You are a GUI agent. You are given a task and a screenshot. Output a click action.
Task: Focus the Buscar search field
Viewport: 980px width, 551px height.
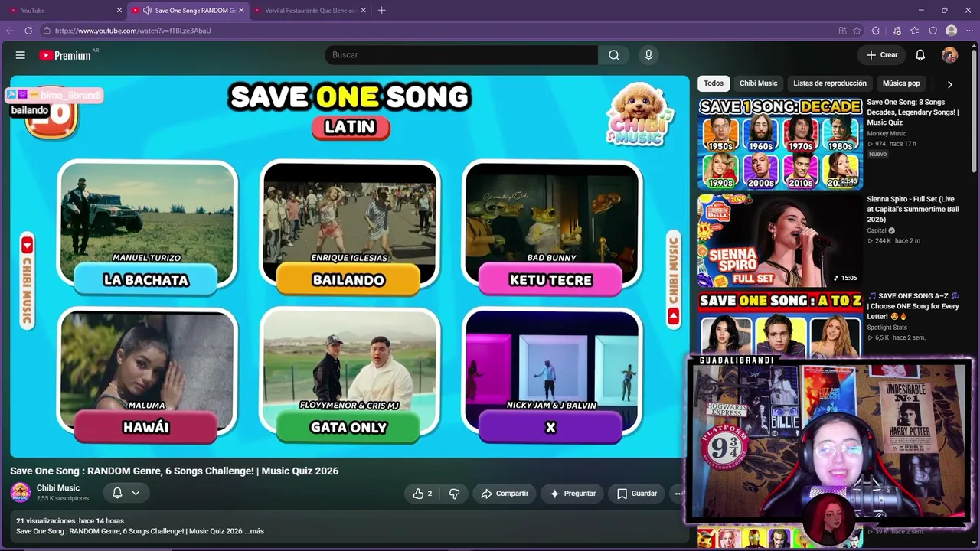pyautogui.click(x=462, y=55)
